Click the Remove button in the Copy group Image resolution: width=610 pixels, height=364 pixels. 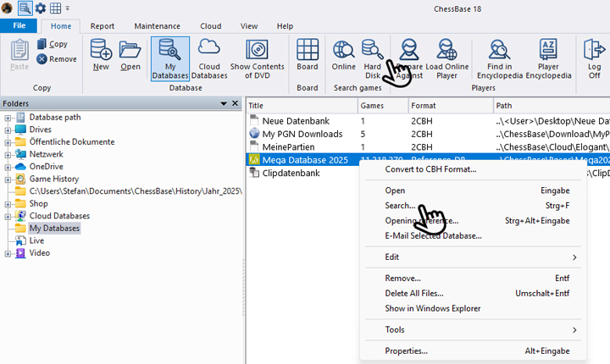[x=58, y=59]
